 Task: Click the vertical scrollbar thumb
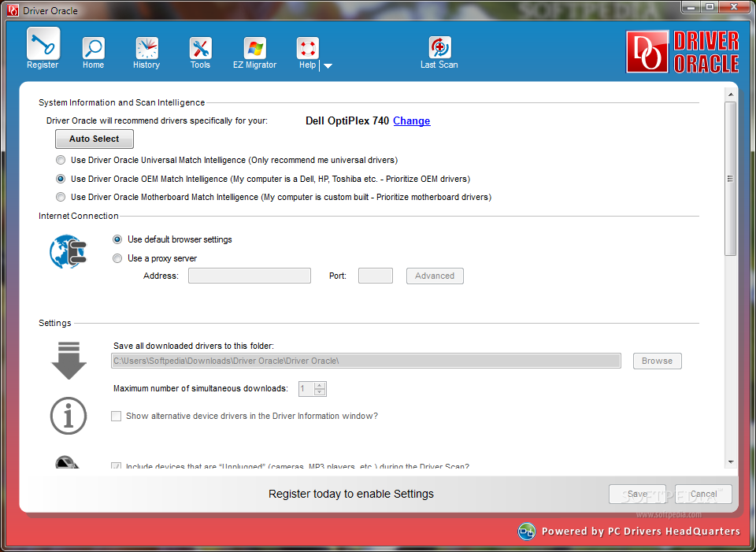click(731, 179)
